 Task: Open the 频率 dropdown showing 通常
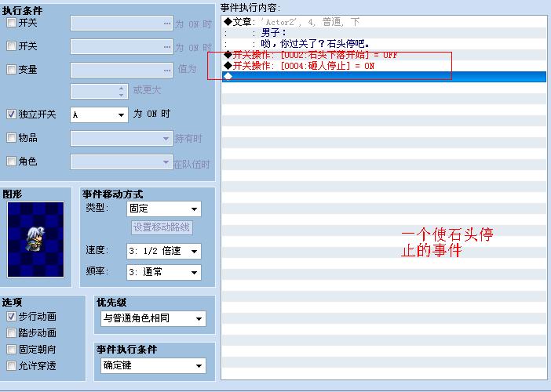[164, 272]
